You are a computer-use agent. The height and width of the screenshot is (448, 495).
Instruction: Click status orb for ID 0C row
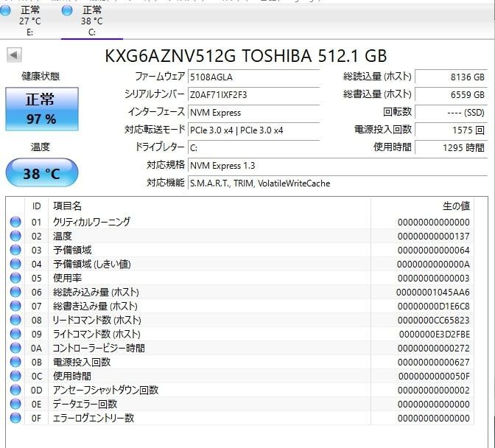(15, 376)
